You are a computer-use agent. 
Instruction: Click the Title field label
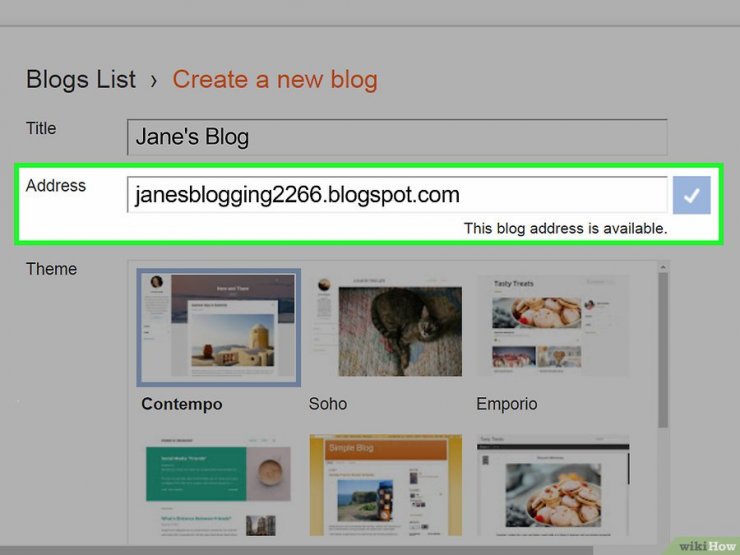point(41,128)
